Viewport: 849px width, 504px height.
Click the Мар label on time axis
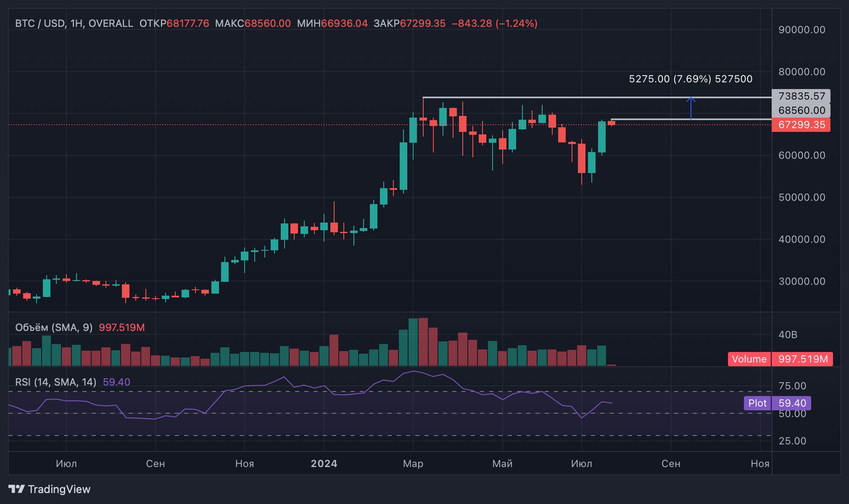[413, 464]
